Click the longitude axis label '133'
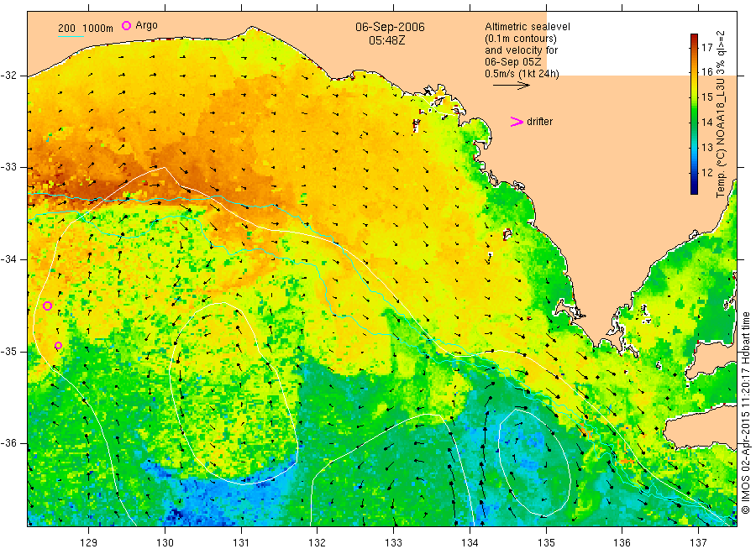756x554 pixels. 393,543
